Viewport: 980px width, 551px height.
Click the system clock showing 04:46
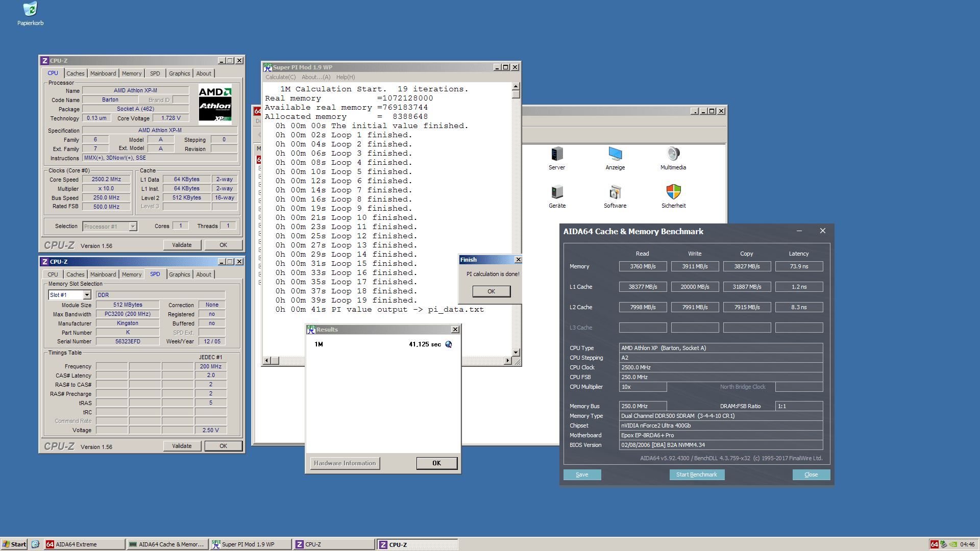click(x=967, y=544)
